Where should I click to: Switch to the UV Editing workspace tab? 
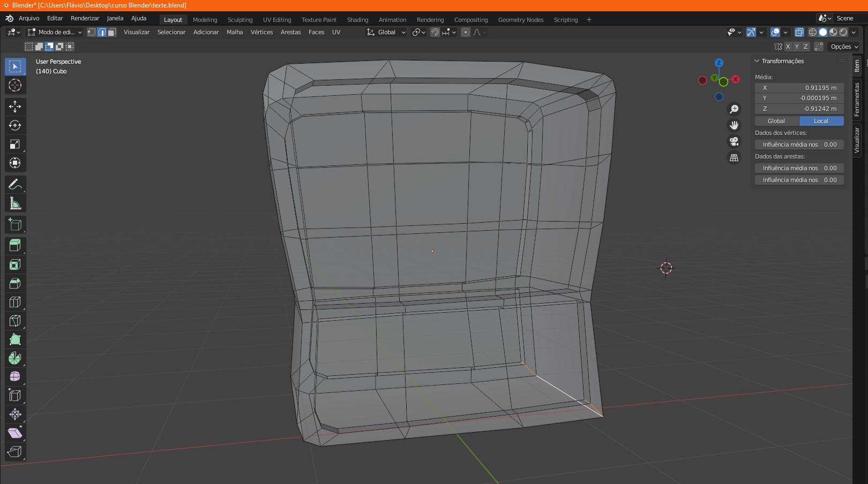point(277,20)
